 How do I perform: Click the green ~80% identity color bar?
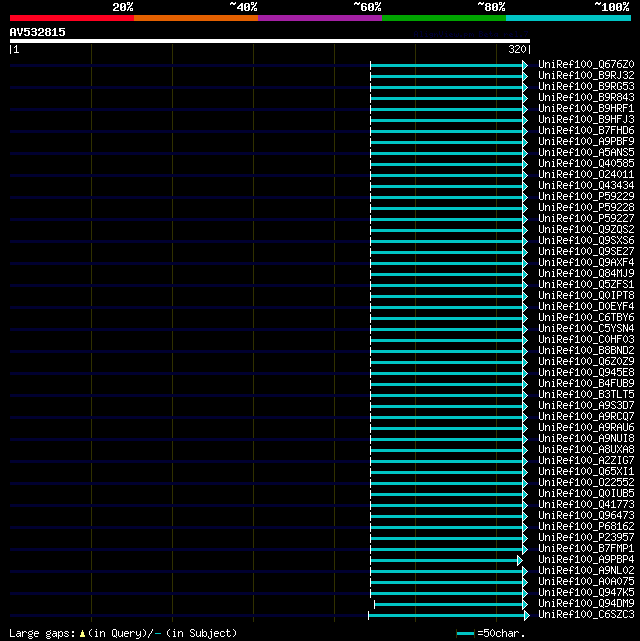[x=444, y=18]
